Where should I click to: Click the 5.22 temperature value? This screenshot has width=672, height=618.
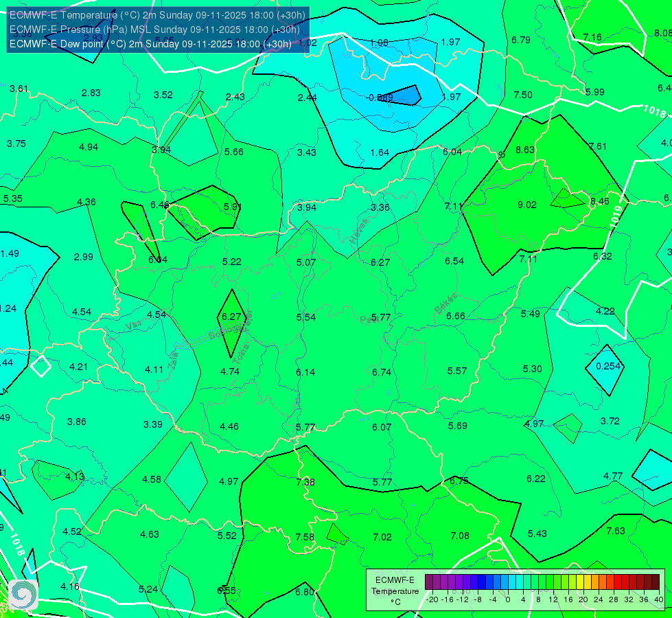coord(232,262)
